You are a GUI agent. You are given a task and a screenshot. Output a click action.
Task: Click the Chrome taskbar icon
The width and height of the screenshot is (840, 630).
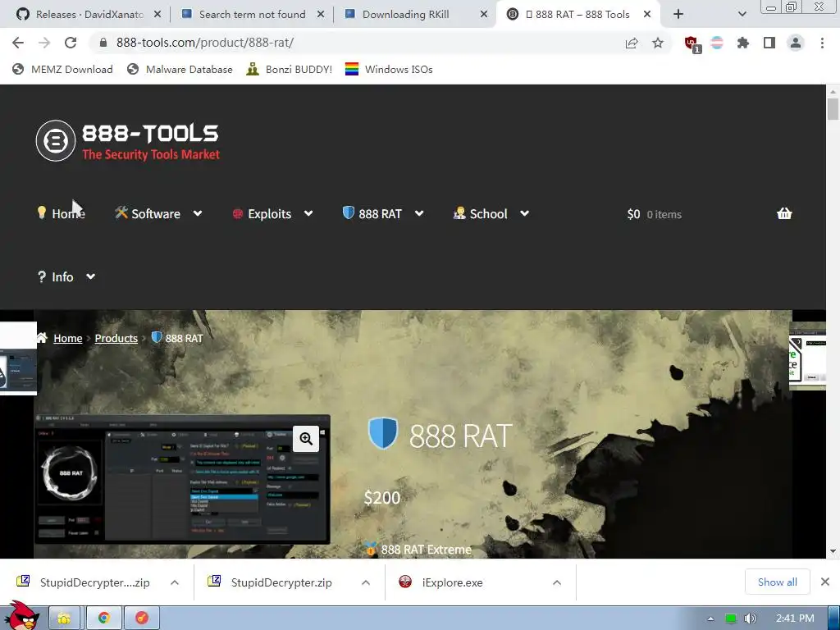[104, 619]
